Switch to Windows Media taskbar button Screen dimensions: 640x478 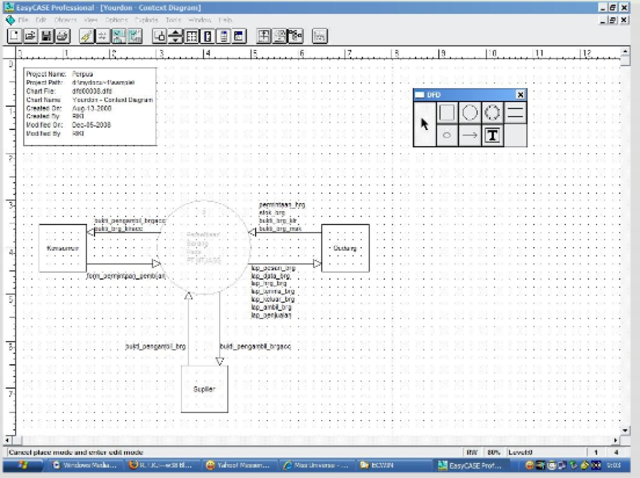point(85,465)
